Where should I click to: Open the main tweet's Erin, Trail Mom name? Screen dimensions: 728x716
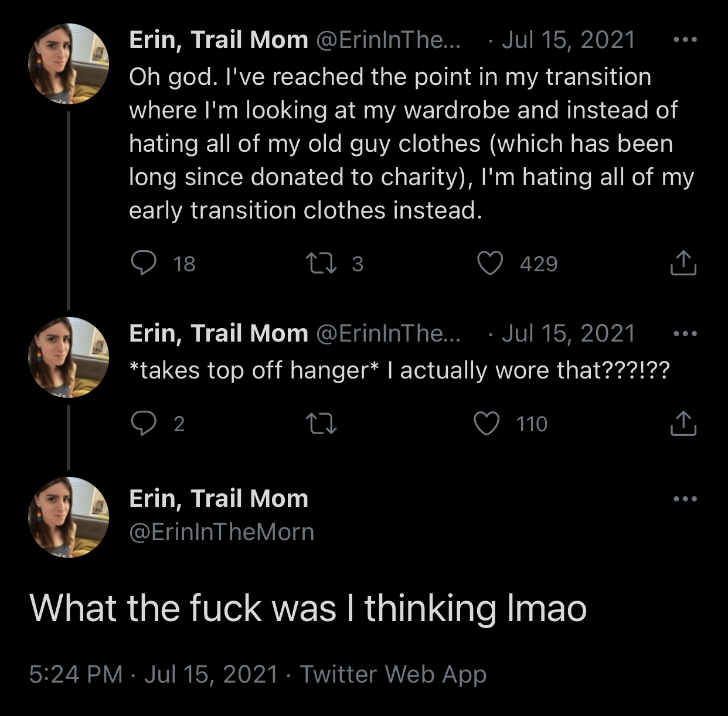(x=219, y=499)
